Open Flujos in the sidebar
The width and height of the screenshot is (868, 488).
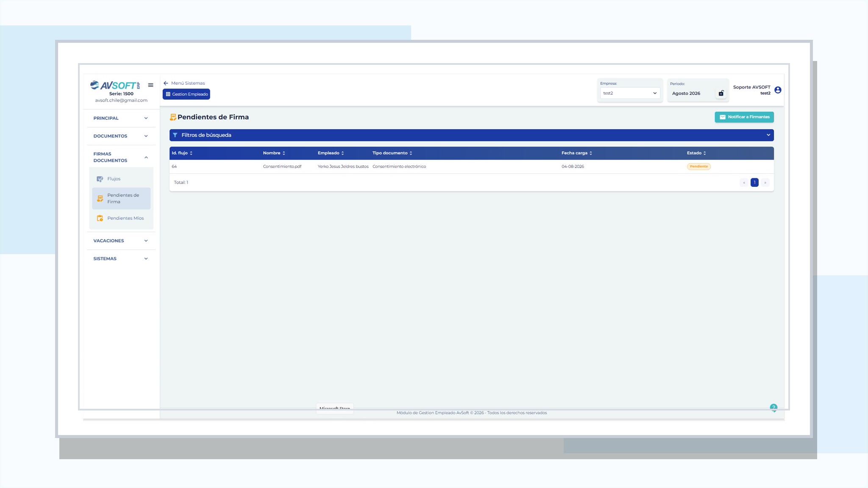click(x=121, y=179)
